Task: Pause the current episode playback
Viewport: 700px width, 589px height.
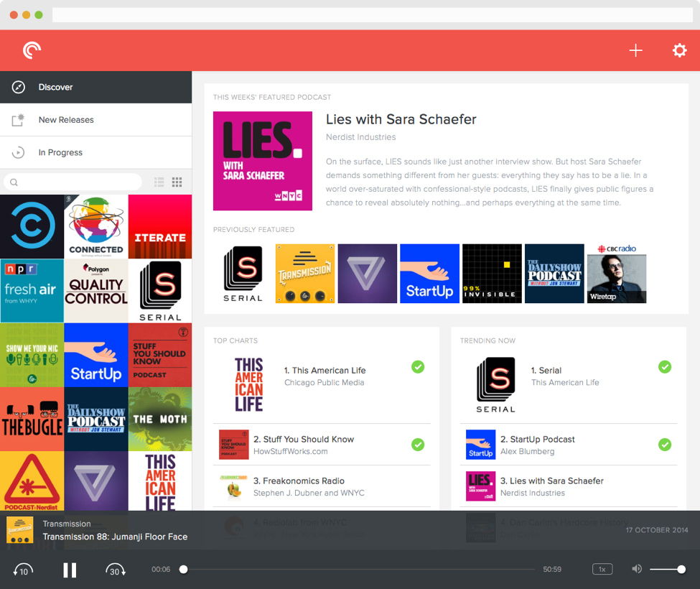Action: [x=69, y=569]
